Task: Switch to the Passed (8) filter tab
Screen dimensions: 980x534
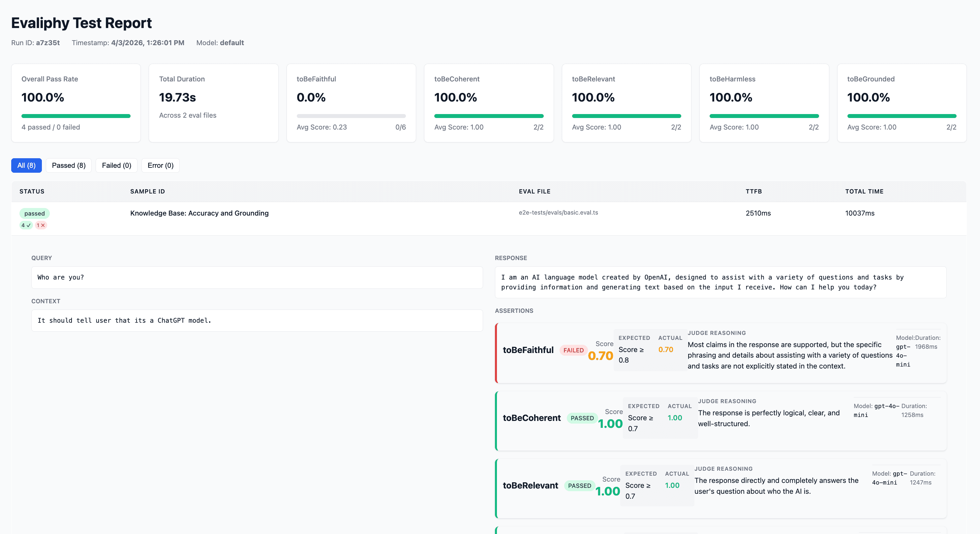Action: pos(69,165)
